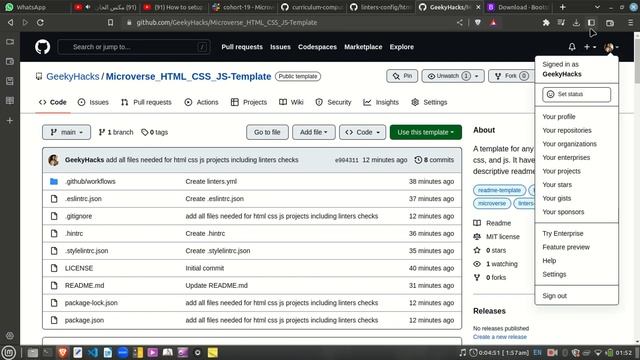The width and height of the screenshot is (640, 360).
Task: Switch to Pull requests repository tab
Action: [146, 102]
